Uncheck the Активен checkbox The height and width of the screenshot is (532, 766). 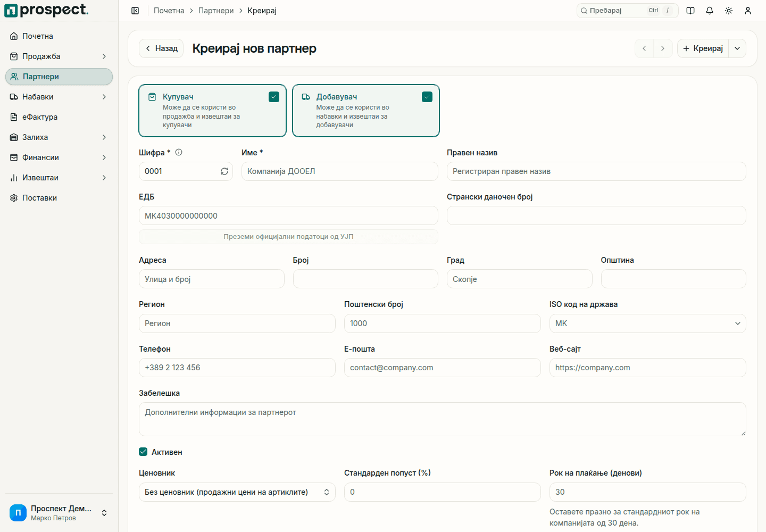(x=143, y=452)
